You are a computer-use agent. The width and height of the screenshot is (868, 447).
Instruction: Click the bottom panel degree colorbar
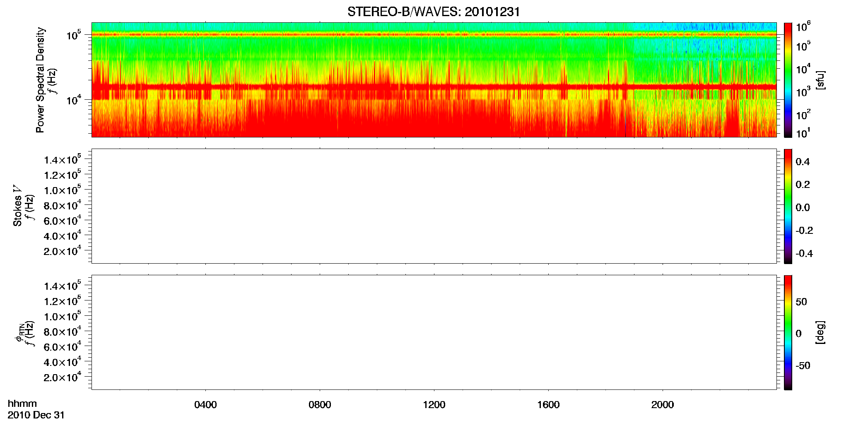[x=788, y=332]
